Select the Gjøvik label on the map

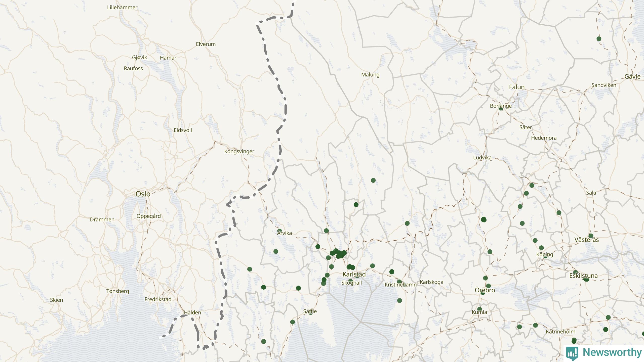click(x=140, y=58)
